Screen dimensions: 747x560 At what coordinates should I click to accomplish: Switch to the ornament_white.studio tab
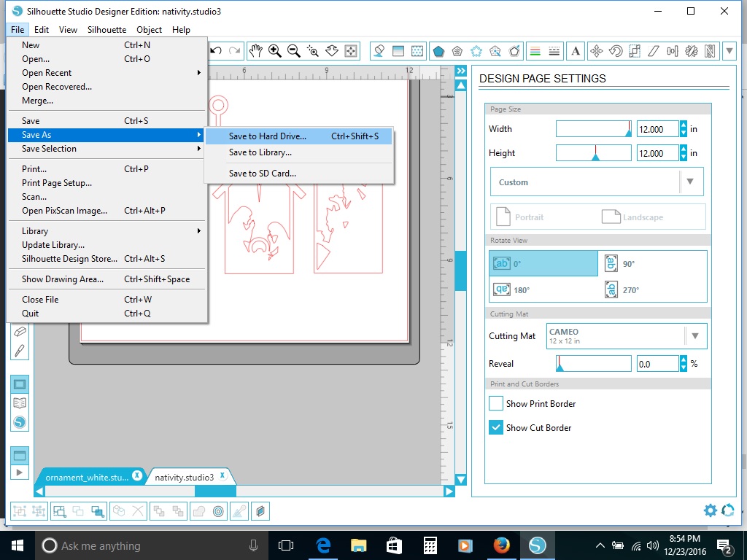87,477
